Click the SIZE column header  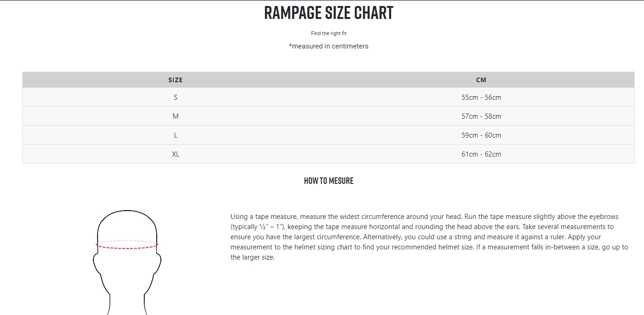point(176,80)
